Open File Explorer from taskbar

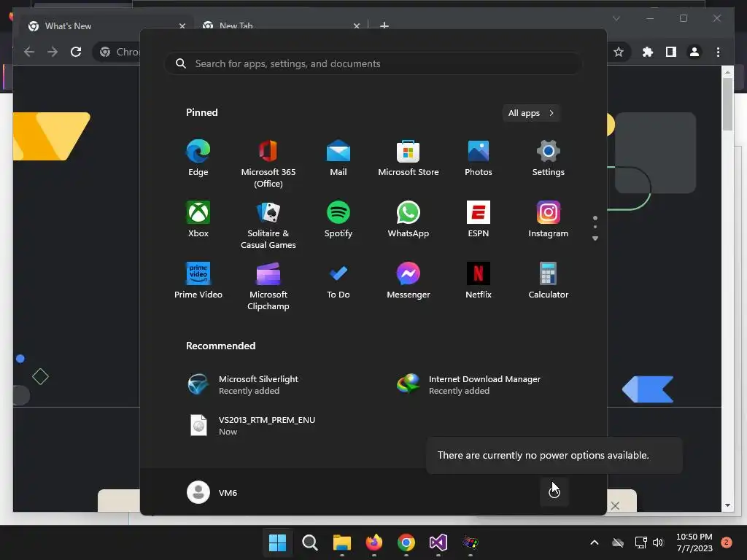pos(341,542)
